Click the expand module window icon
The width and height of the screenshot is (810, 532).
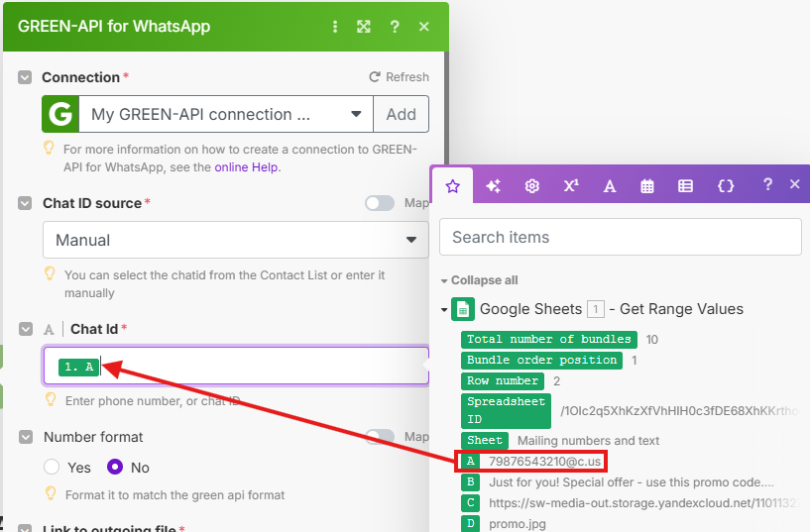point(364,27)
